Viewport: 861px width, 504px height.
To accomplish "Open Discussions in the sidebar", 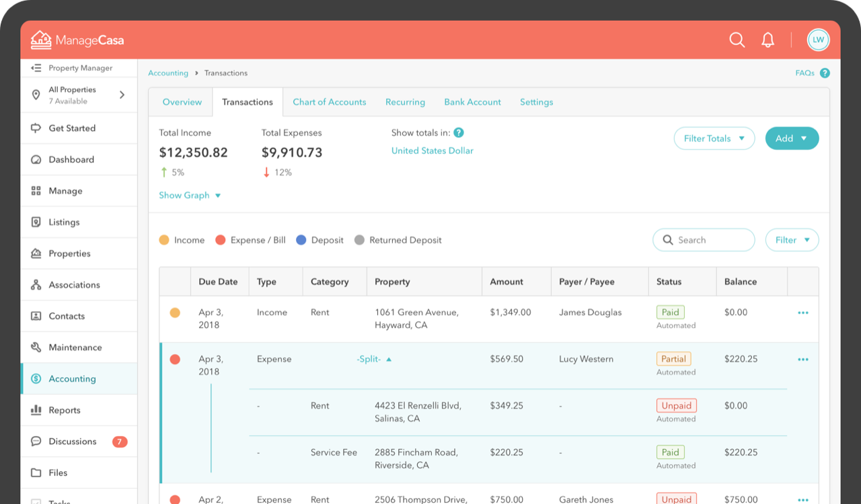I will click(79, 442).
